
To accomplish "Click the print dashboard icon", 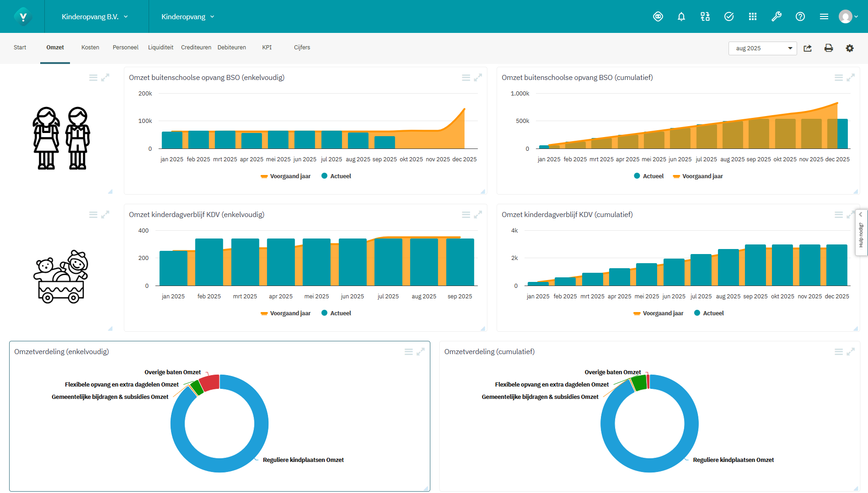I will (828, 48).
